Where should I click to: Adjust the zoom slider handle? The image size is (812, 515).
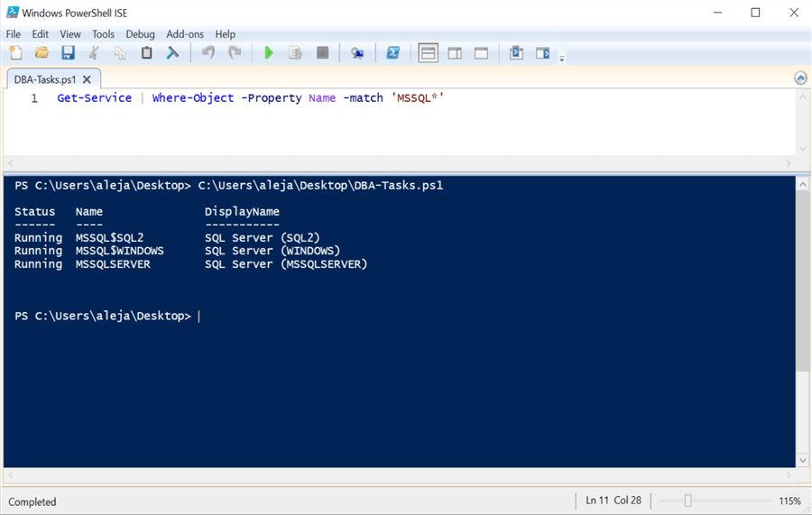point(687,501)
